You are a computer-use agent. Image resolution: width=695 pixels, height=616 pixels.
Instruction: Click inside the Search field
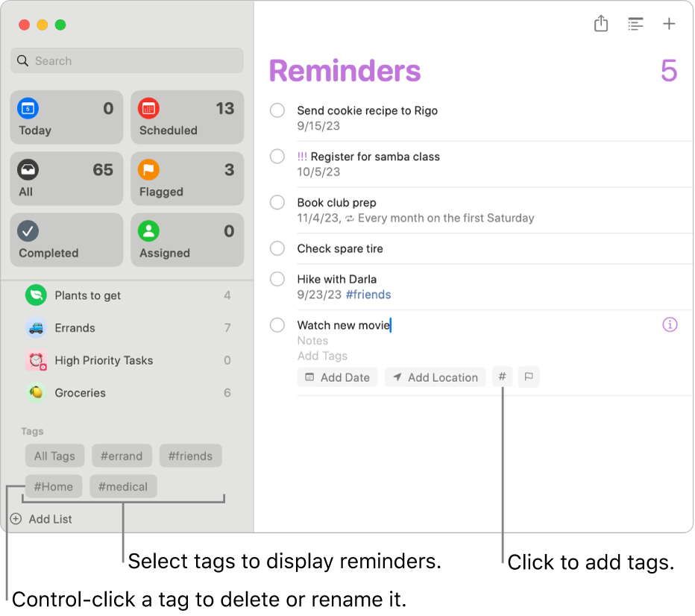click(x=127, y=60)
